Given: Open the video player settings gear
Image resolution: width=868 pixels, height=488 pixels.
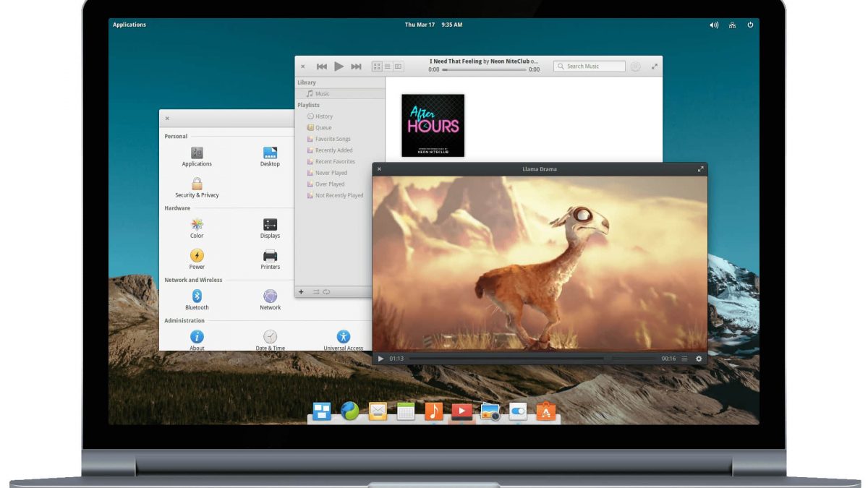Looking at the screenshot, I should [x=699, y=359].
